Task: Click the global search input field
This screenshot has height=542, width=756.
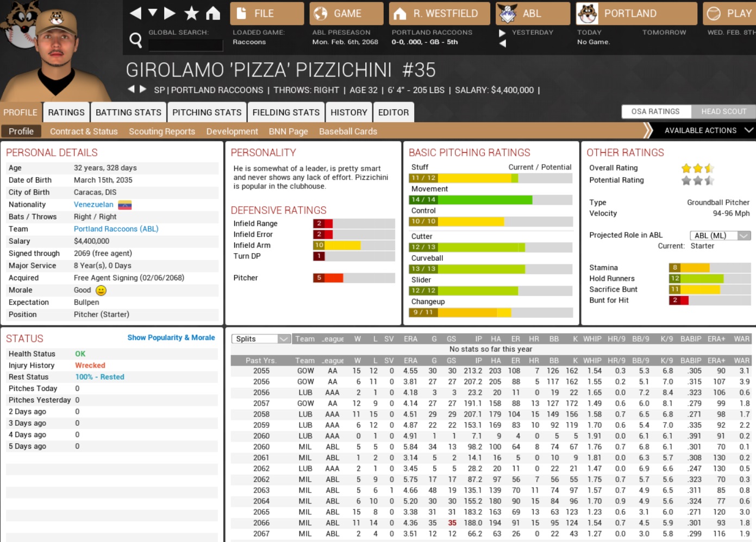Action: tap(185, 45)
